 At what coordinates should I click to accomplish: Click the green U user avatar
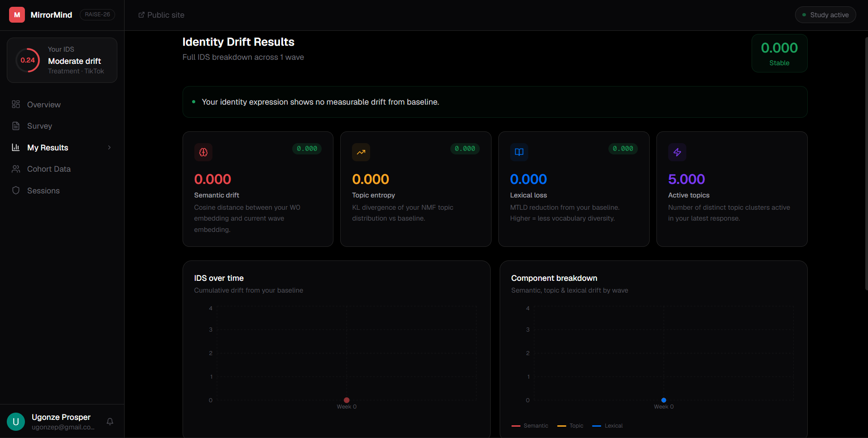pyautogui.click(x=16, y=422)
